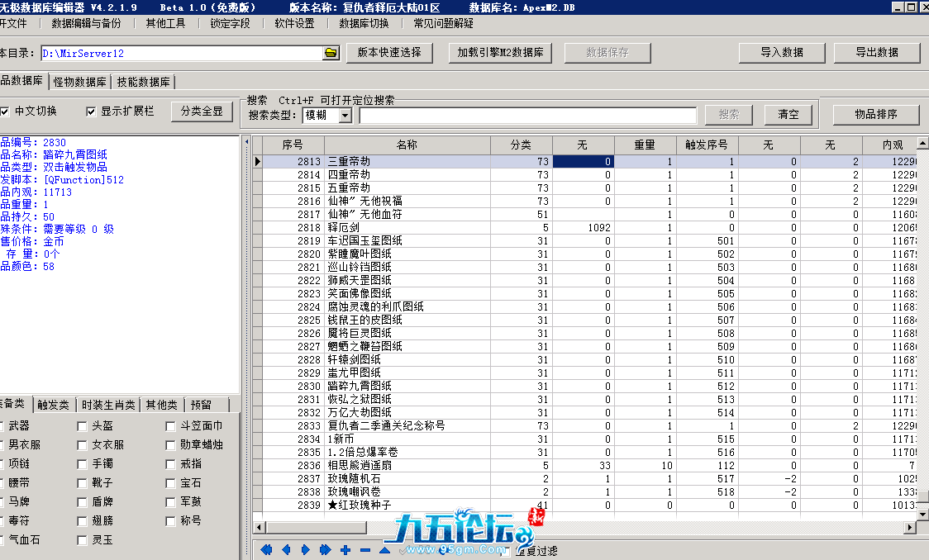This screenshot has width=929, height=560.
Task: Click 名称 column header
Action: [x=407, y=145]
